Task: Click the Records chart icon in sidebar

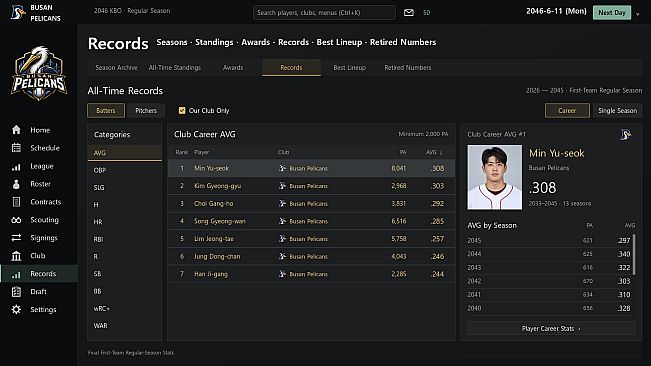Action: [16, 274]
